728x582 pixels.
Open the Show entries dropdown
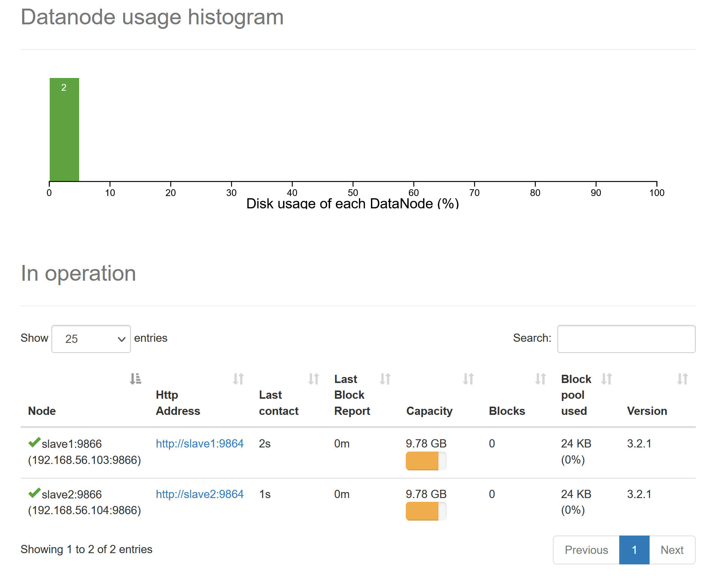[91, 339]
